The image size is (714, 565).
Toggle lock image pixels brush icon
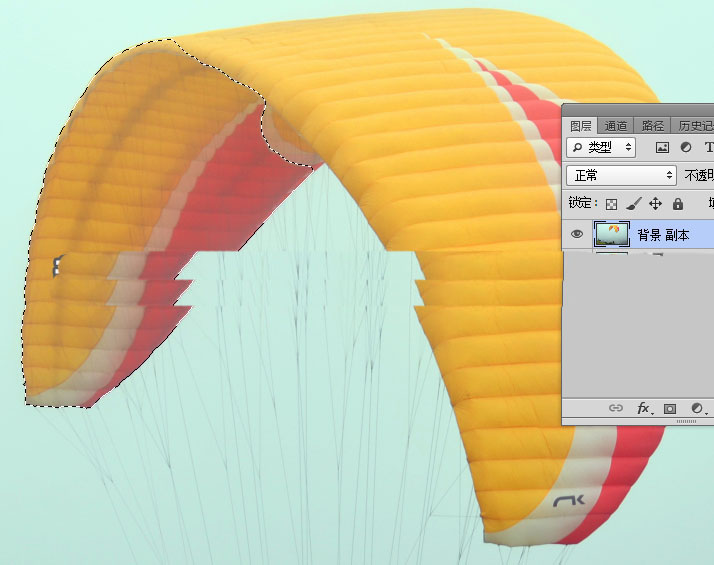click(634, 204)
